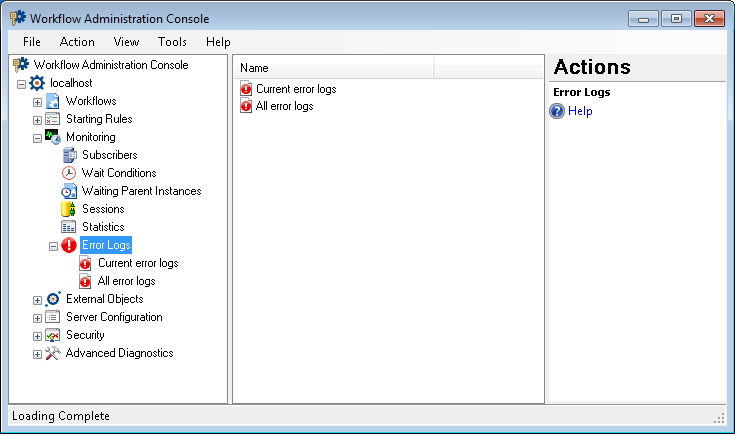Expand the External Objects node

(38, 300)
